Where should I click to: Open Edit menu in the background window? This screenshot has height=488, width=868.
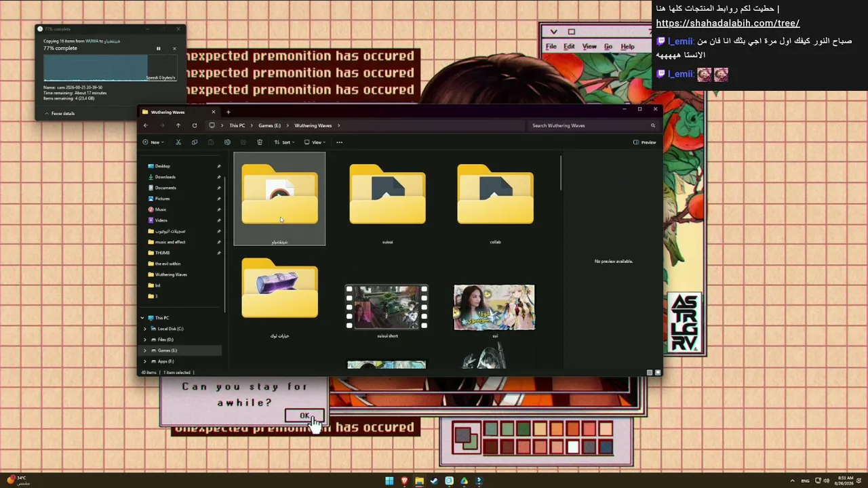coord(569,47)
